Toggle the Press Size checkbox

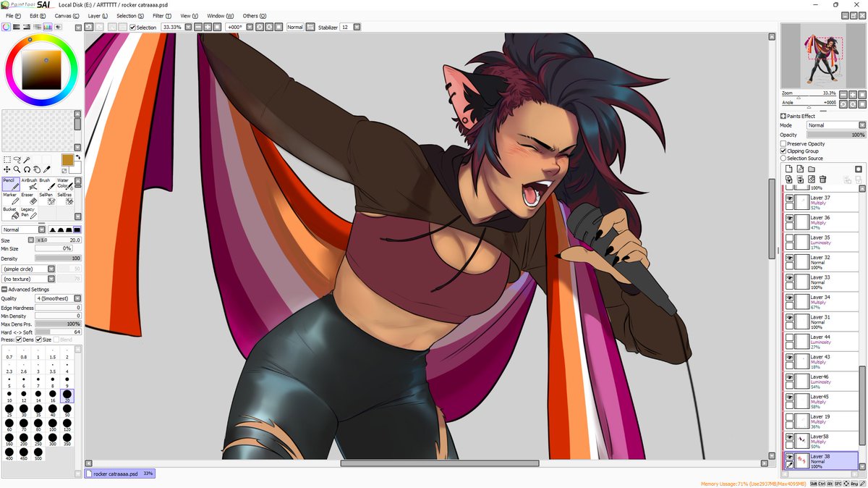coord(39,340)
